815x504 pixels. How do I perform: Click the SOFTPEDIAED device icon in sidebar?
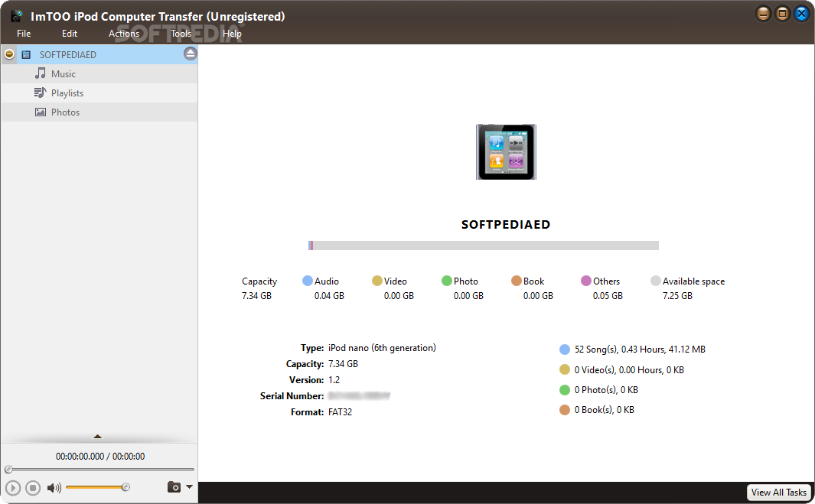point(26,54)
